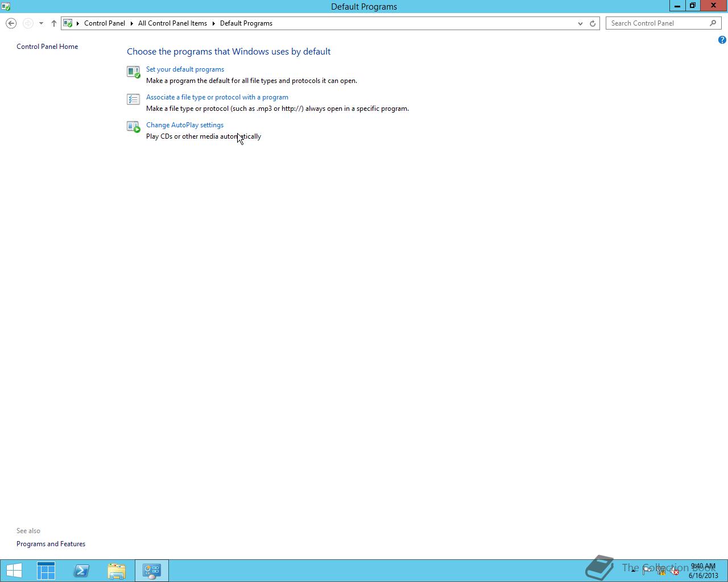Click the Control Panel taskbar button
Image resolution: width=728 pixels, height=582 pixels.
click(152, 571)
